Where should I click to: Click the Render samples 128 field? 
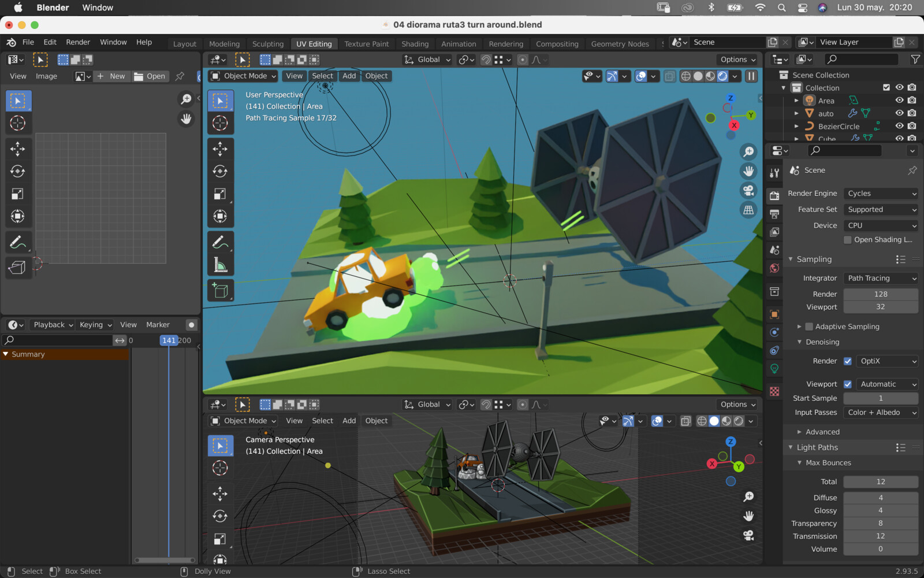[x=881, y=294]
